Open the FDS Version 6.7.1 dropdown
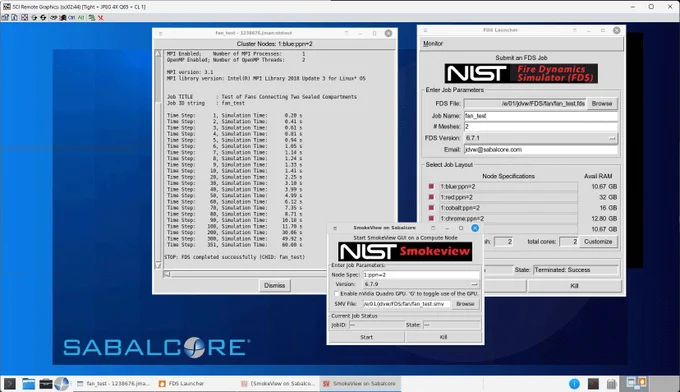Viewport: 680px width, 392px height. [540, 138]
